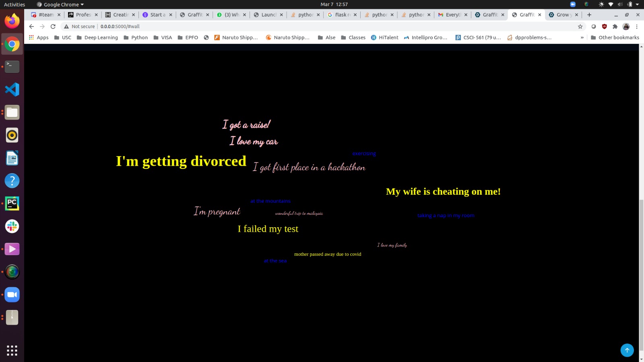Image resolution: width=644 pixels, height=362 pixels.
Task: Open LibreOffice Writer from the dock
Action: [12, 158]
